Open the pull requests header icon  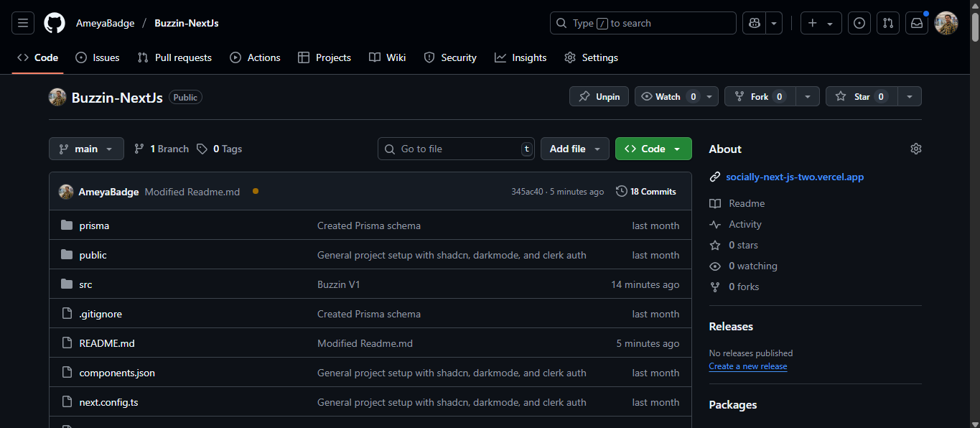888,23
